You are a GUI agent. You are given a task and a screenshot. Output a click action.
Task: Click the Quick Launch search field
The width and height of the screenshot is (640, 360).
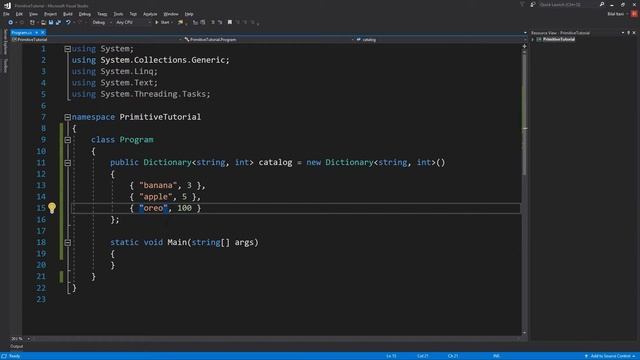568,4
